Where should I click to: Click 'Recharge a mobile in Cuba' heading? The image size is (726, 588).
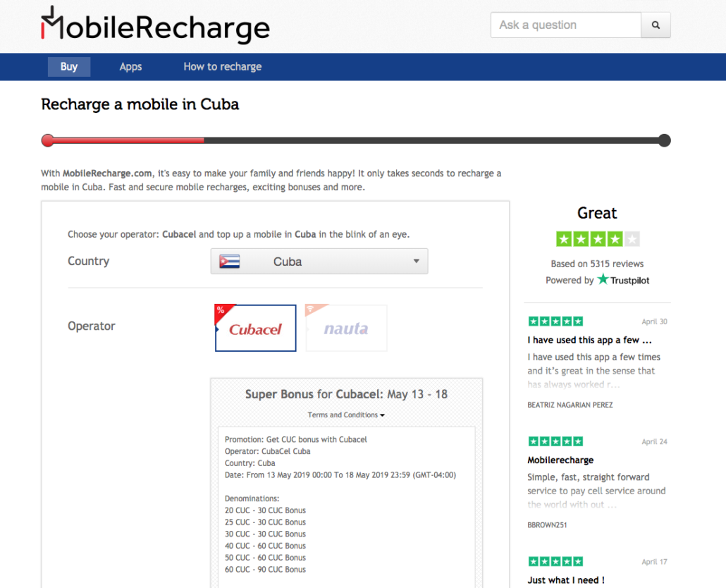click(x=140, y=104)
